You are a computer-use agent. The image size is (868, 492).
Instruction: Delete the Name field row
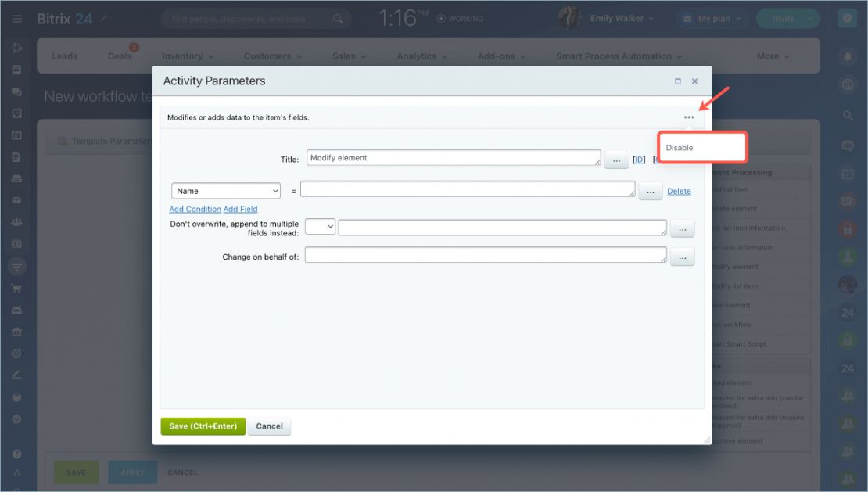pyautogui.click(x=679, y=191)
